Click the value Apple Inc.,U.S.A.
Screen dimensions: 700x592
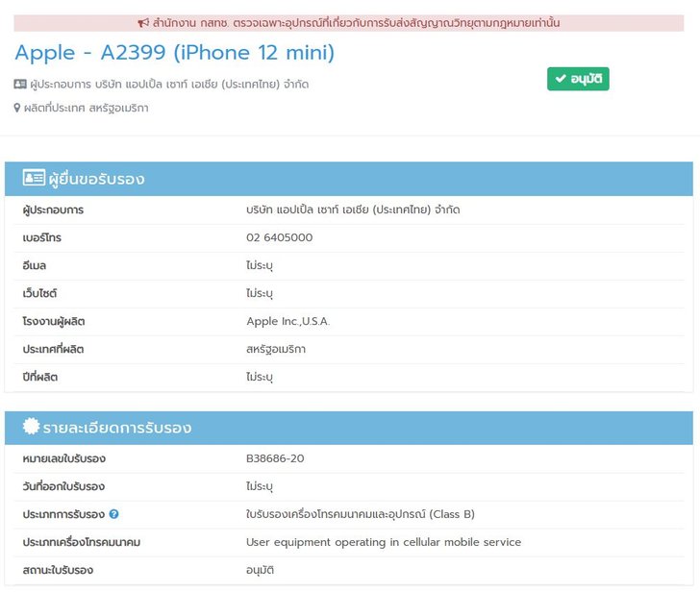point(288,321)
